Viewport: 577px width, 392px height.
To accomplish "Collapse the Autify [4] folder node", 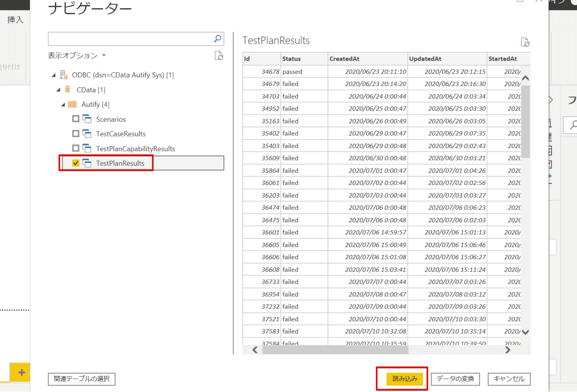I will (63, 104).
